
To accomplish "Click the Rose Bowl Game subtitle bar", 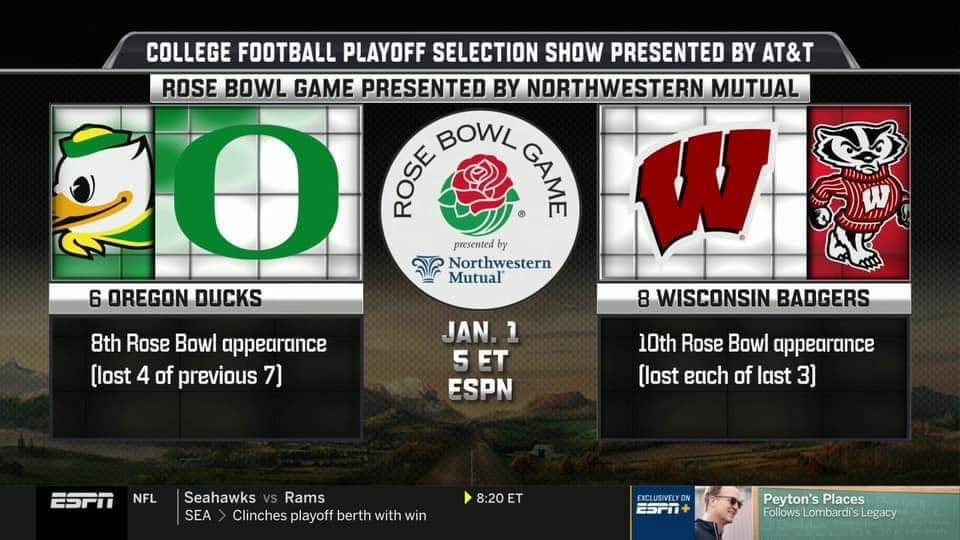I will [x=480, y=87].
